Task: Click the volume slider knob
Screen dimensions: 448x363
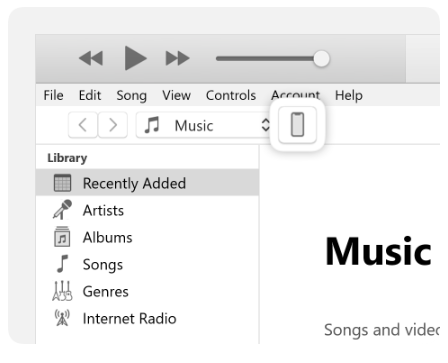Action: 321,59
